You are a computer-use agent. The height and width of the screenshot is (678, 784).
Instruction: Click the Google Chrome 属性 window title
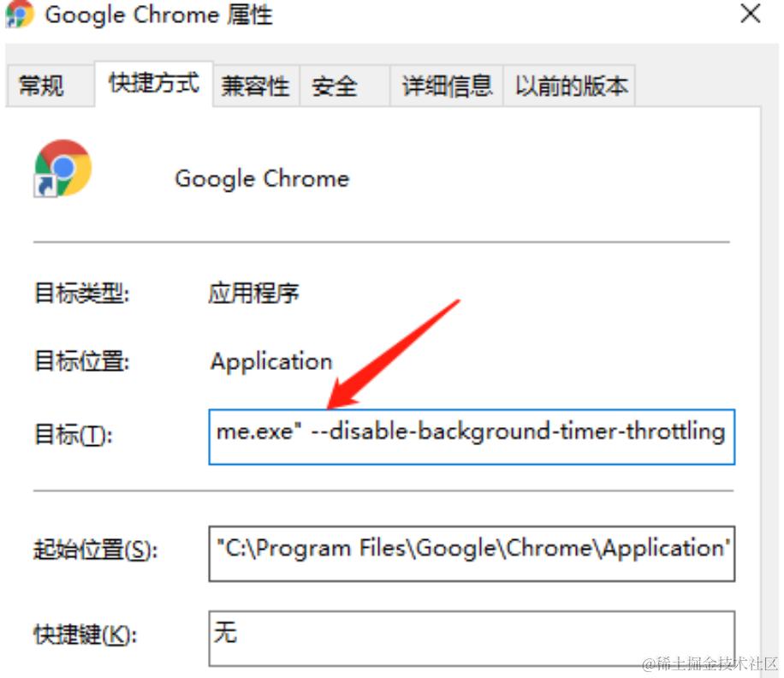158,15
